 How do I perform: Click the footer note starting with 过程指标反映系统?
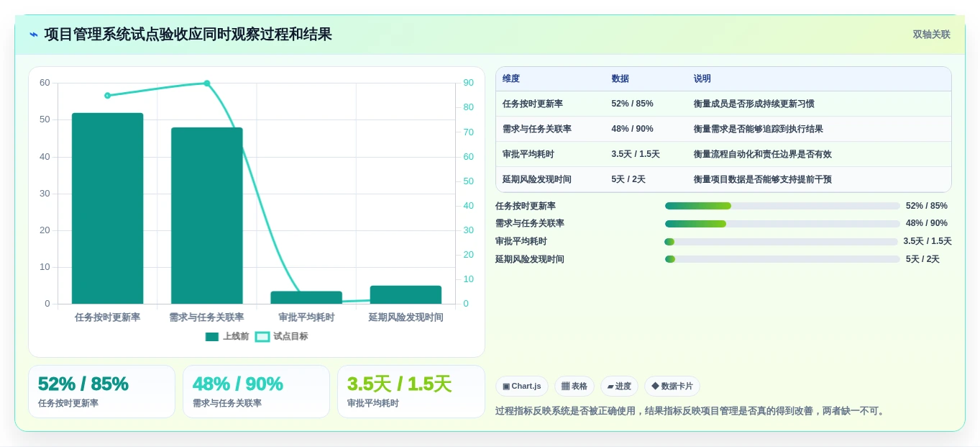(x=691, y=411)
